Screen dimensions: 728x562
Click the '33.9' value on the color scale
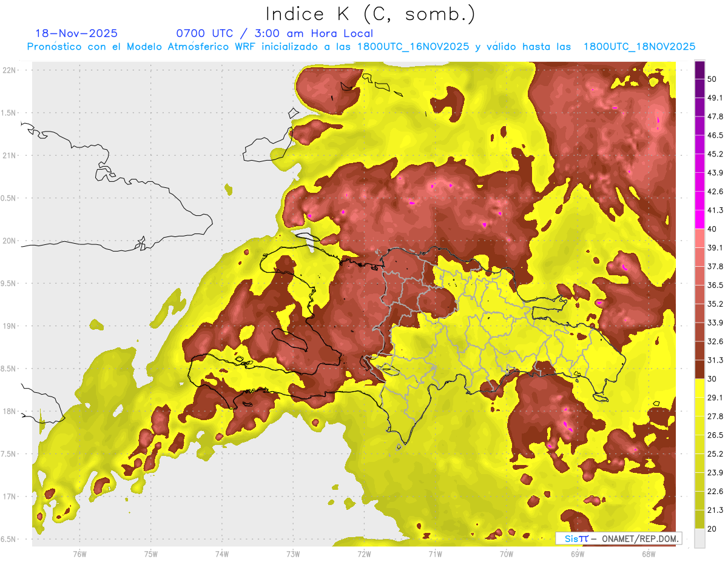(715, 323)
